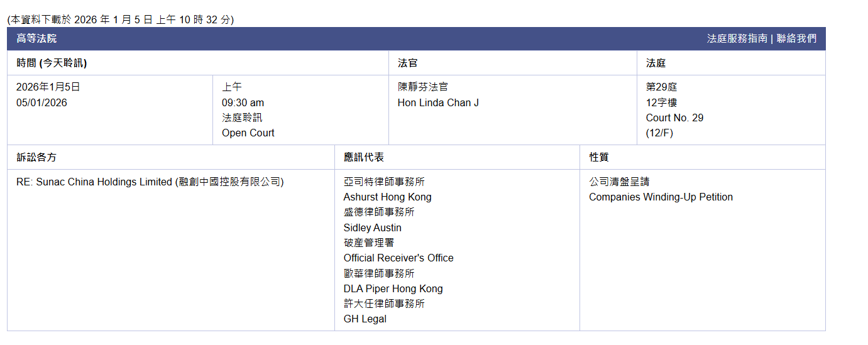Click the 性質 section header

[x=598, y=157]
